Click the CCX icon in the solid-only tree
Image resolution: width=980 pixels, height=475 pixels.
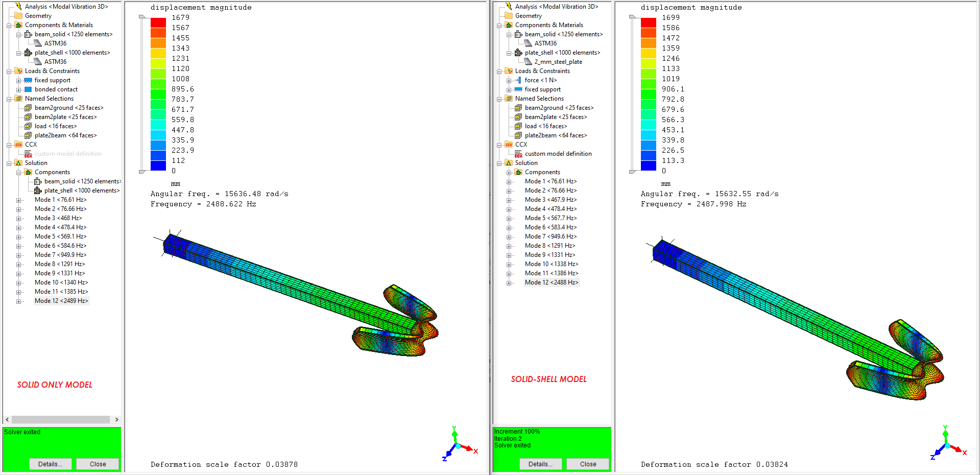pyautogui.click(x=18, y=145)
